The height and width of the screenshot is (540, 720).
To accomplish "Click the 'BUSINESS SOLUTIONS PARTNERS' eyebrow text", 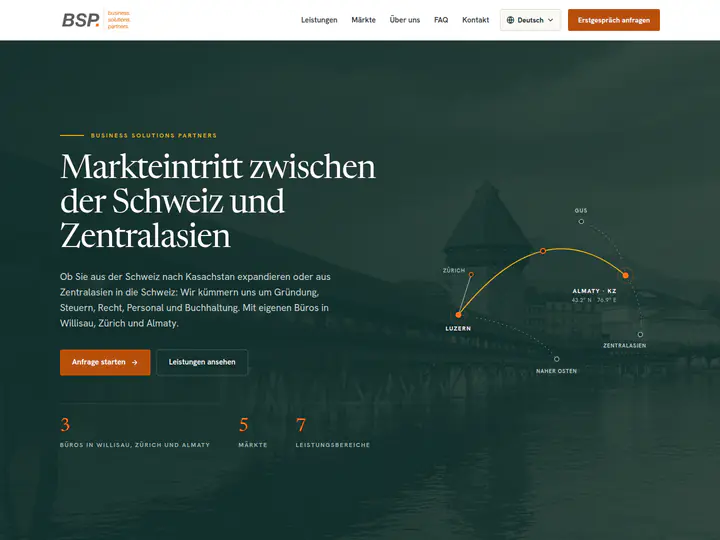I will pos(154,135).
